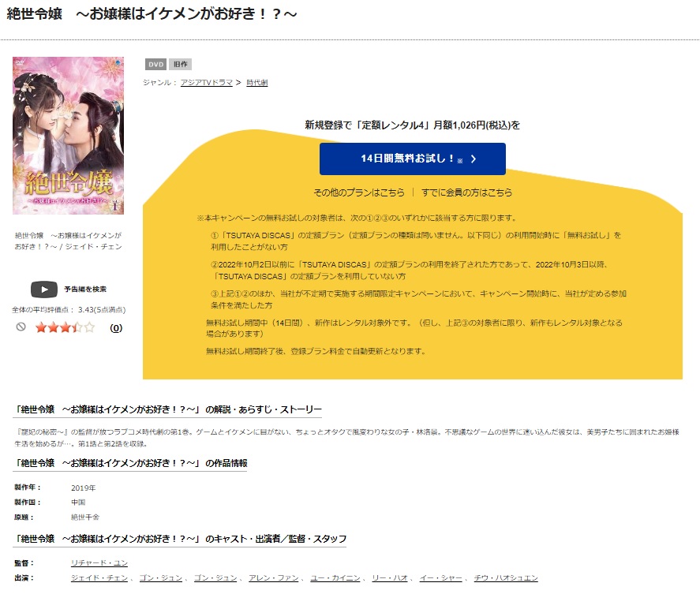Viewport: 700px width, 594px height.
Task: Click the no-rating circle-slash icon
Action: click(21, 327)
